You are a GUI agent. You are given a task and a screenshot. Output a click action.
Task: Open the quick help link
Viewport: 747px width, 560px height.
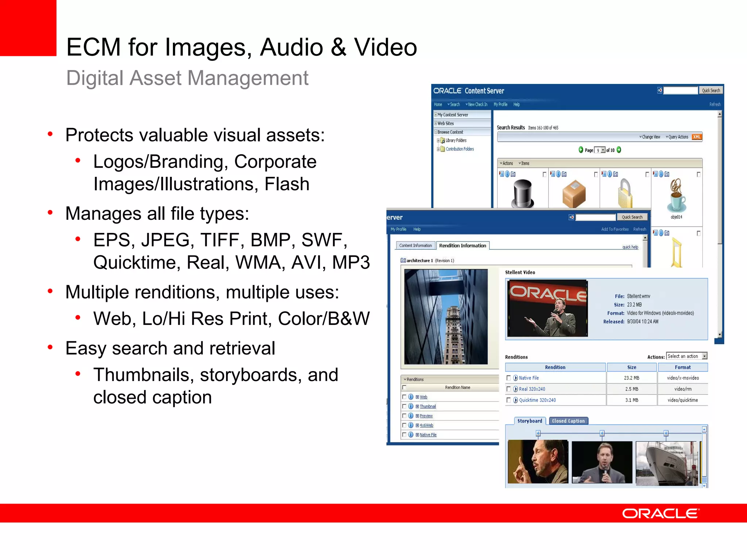(630, 247)
